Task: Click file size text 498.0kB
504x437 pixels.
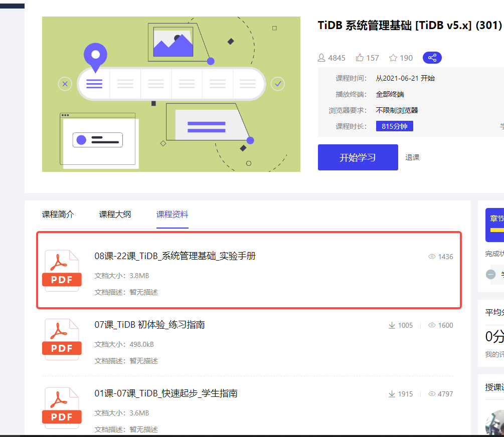Action: point(142,344)
